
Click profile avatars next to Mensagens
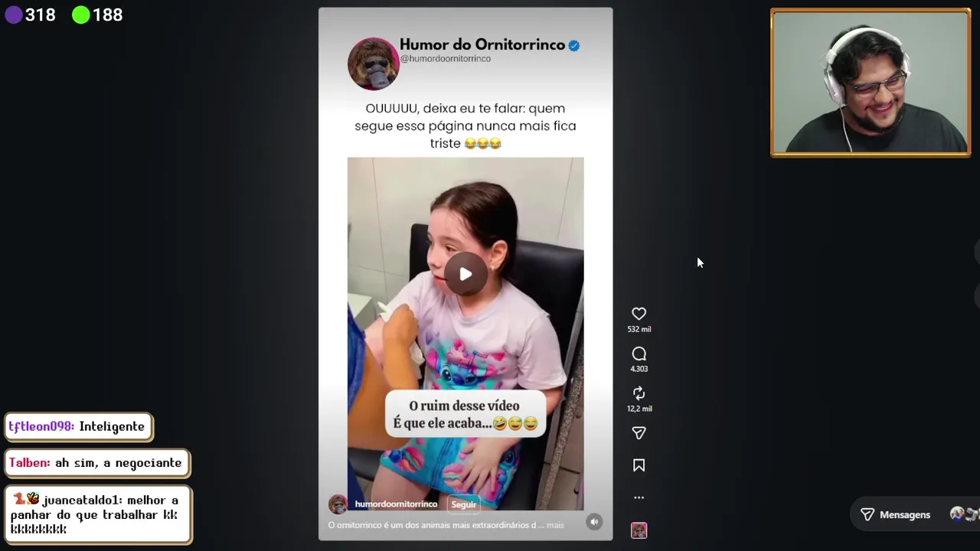[x=964, y=514]
